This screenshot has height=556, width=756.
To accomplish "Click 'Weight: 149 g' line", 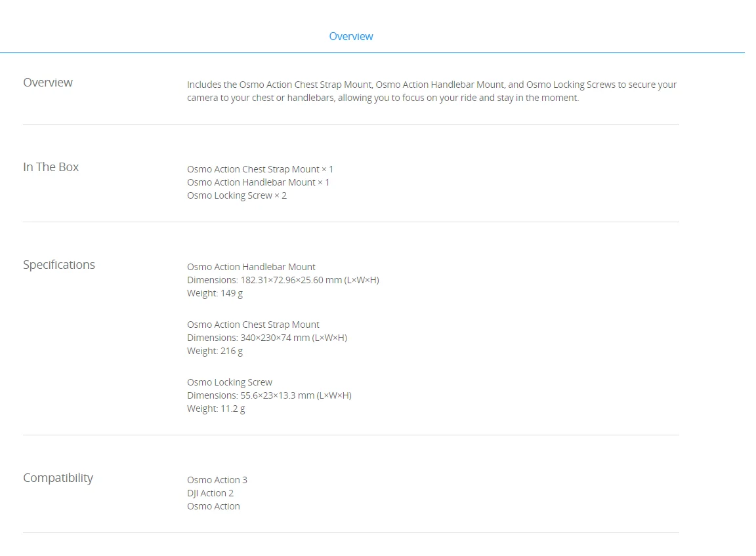I will [x=215, y=293].
